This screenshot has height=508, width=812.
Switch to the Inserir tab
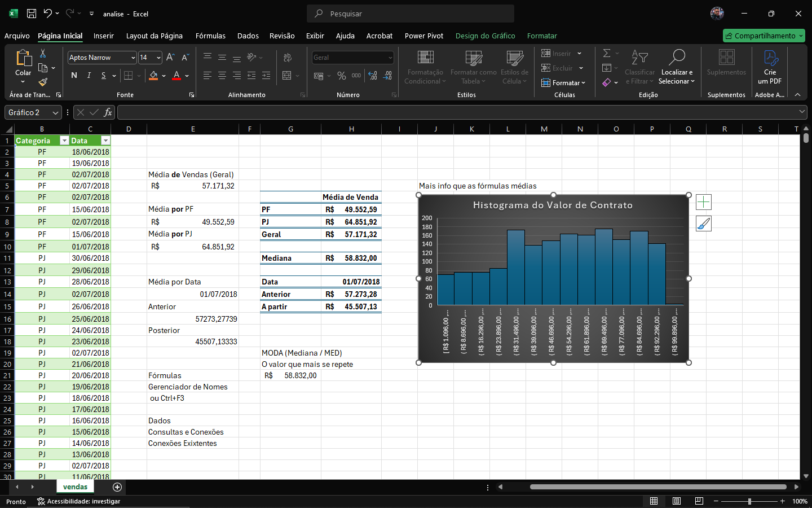[104, 36]
